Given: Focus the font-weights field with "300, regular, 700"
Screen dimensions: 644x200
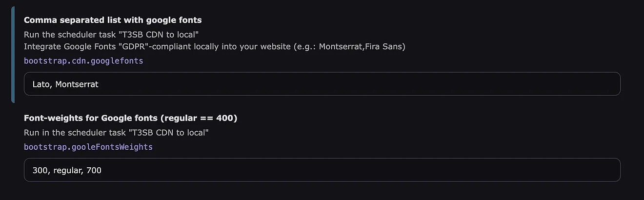Looking at the screenshot, I should click(x=322, y=170).
